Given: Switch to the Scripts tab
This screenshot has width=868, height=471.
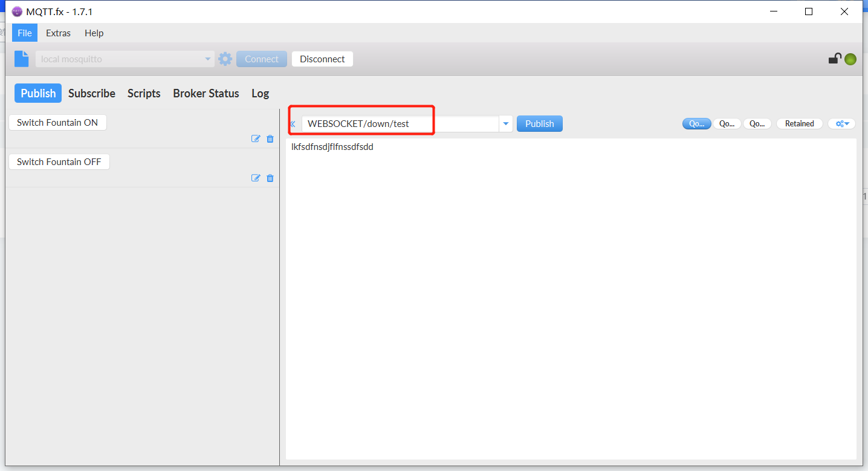Looking at the screenshot, I should coord(144,93).
